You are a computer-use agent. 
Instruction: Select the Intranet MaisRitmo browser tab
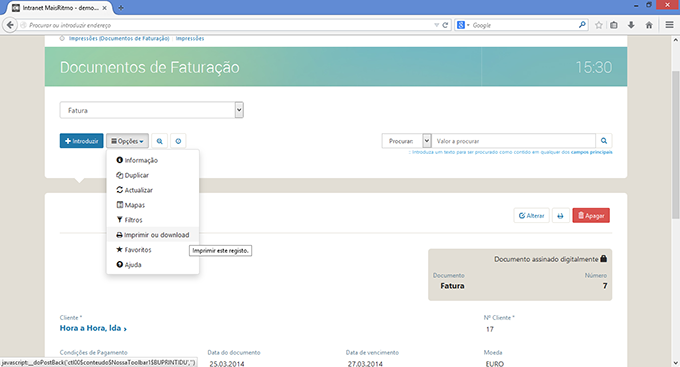(x=59, y=8)
